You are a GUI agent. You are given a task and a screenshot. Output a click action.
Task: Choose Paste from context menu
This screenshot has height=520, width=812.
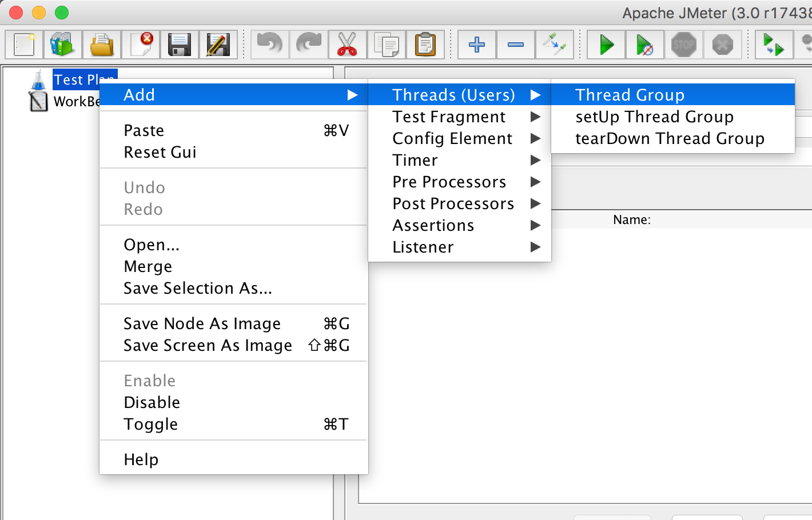(234, 130)
